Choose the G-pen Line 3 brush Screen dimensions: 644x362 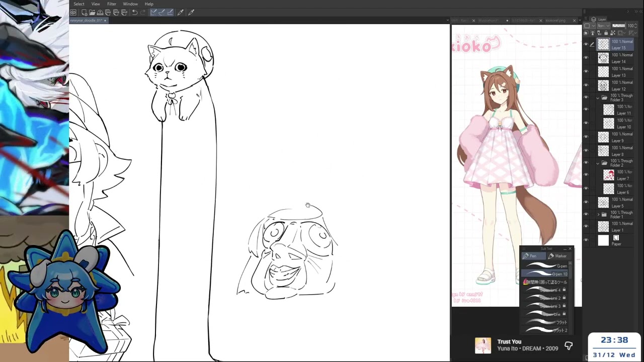coord(544,306)
